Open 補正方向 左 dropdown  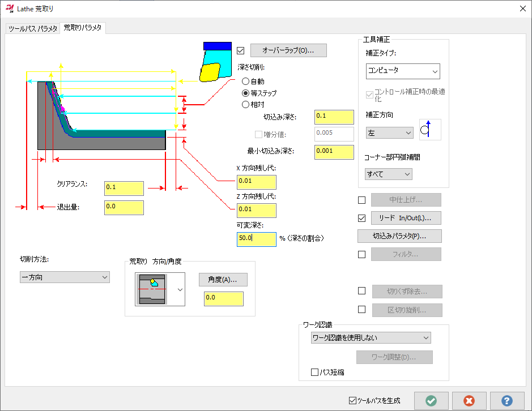(389, 132)
